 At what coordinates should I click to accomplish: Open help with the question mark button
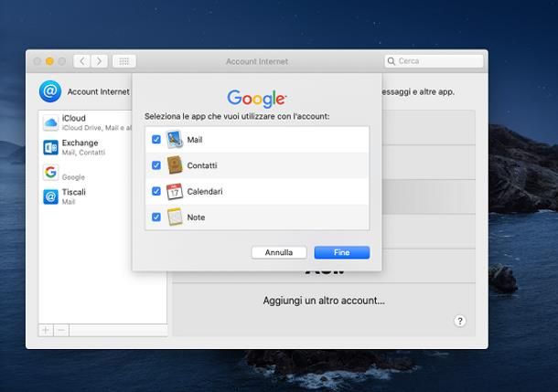(460, 321)
